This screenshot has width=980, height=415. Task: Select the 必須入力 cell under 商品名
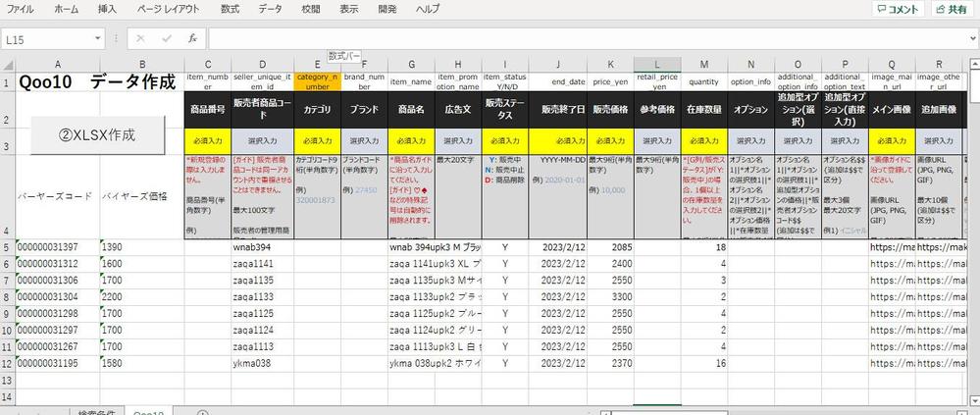click(411, 141)
